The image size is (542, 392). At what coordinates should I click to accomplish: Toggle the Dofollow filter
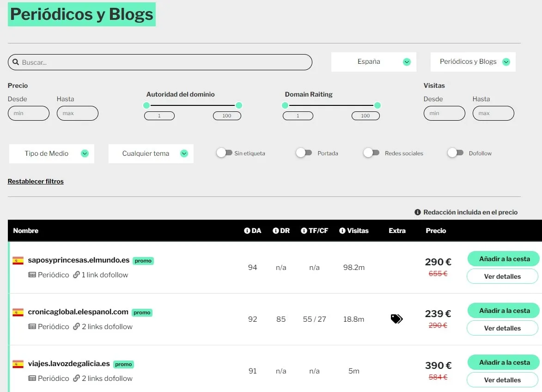455,153
